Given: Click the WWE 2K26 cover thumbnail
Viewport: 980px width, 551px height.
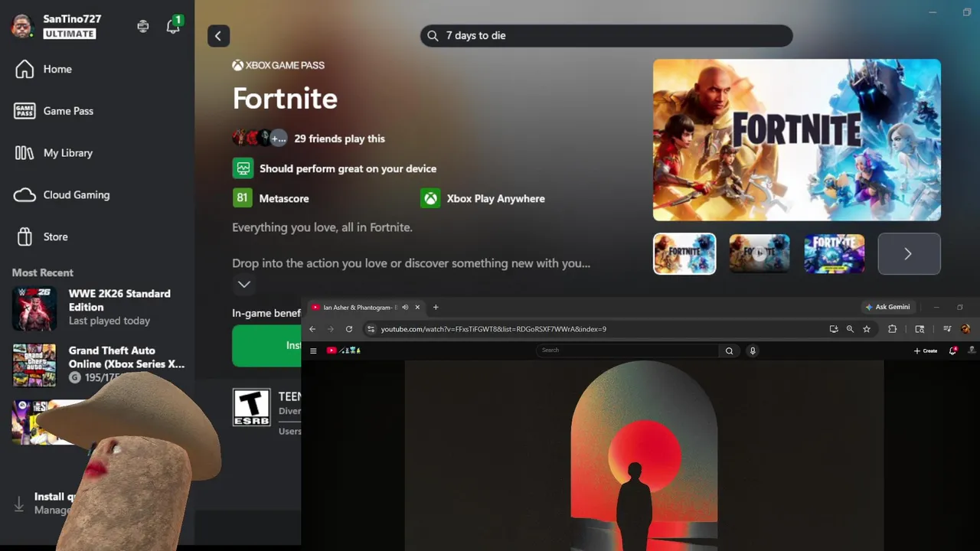Looking at the screenshot, I should [34, 308].
